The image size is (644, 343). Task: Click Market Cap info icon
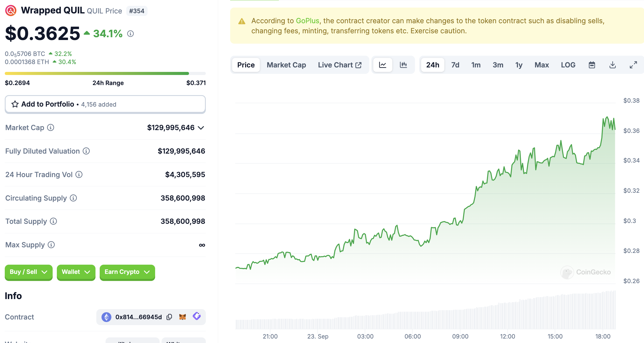pos(51,128)
